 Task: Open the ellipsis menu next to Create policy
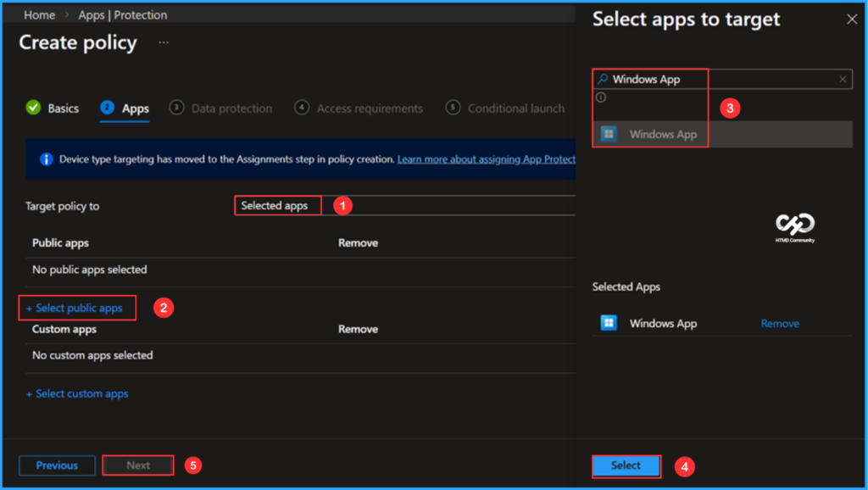click(163, 41)
